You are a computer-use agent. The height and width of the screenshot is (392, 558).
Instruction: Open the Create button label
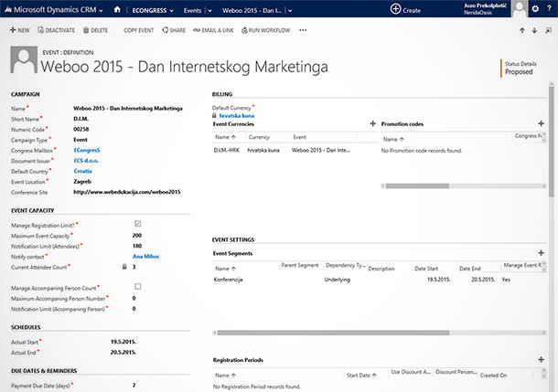412,10
